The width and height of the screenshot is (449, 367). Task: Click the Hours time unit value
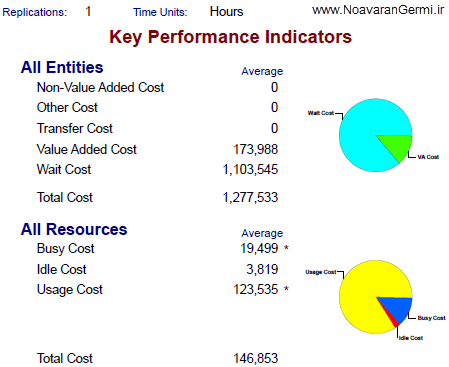[226, 12]
